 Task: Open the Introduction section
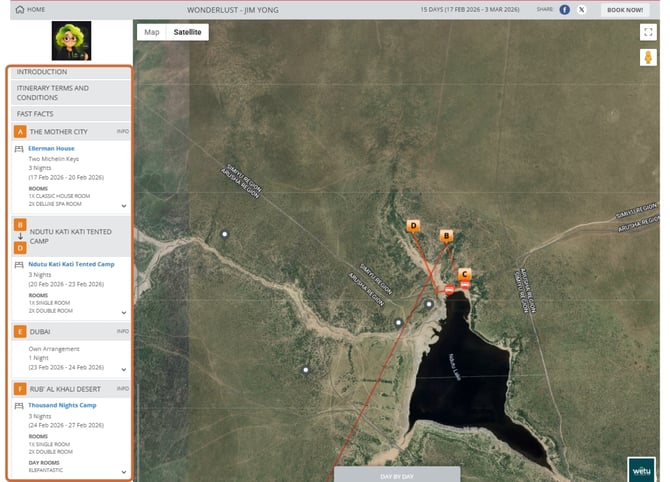tap(71, 72)
